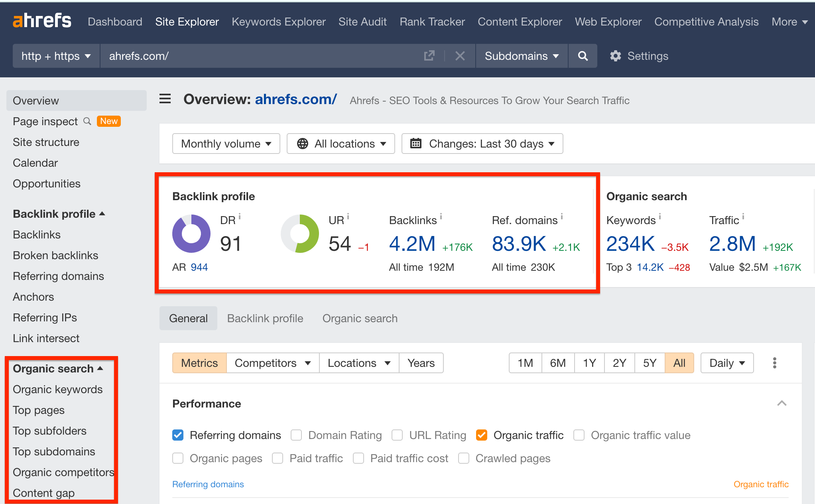
Task: Open the More menu in top navigation
Action: coord(789,22)
